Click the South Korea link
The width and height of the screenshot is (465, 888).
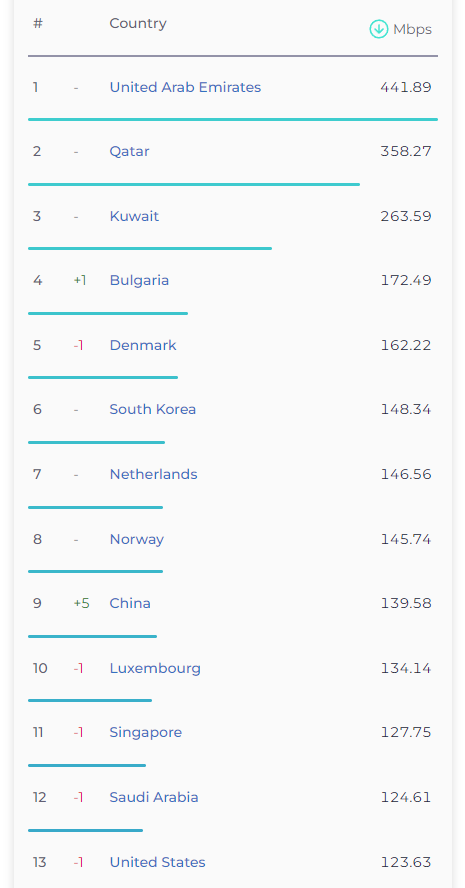[152, 409]
